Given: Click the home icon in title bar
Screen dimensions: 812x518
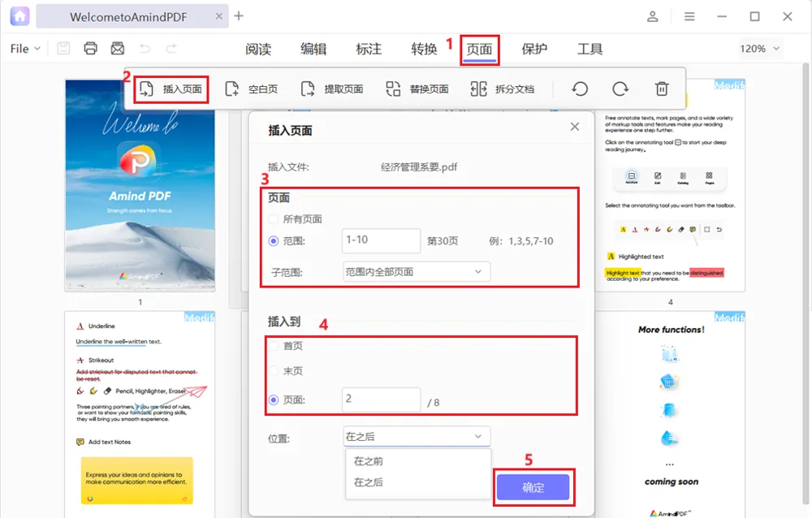Looking at the screenshot, I should [19, 16].
